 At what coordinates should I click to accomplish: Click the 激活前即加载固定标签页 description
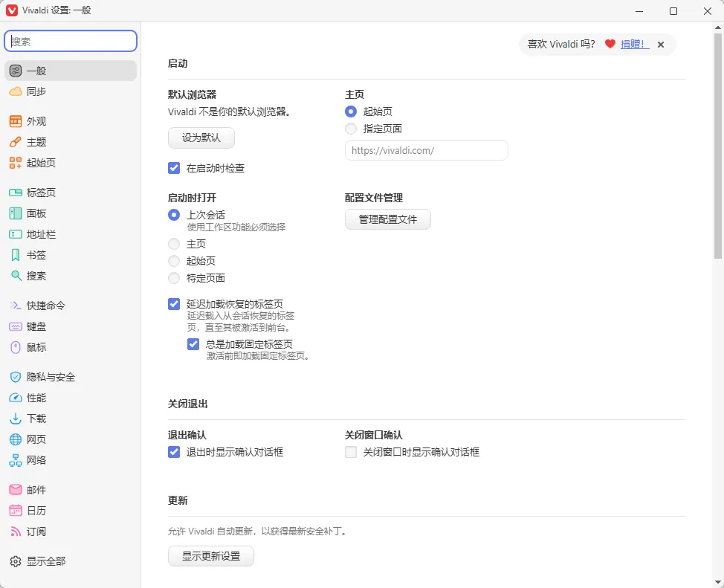click(257, 355)
